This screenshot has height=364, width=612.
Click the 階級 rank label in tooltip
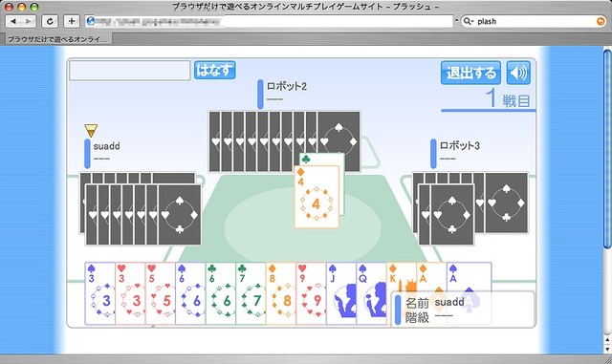tap(417, 317)
